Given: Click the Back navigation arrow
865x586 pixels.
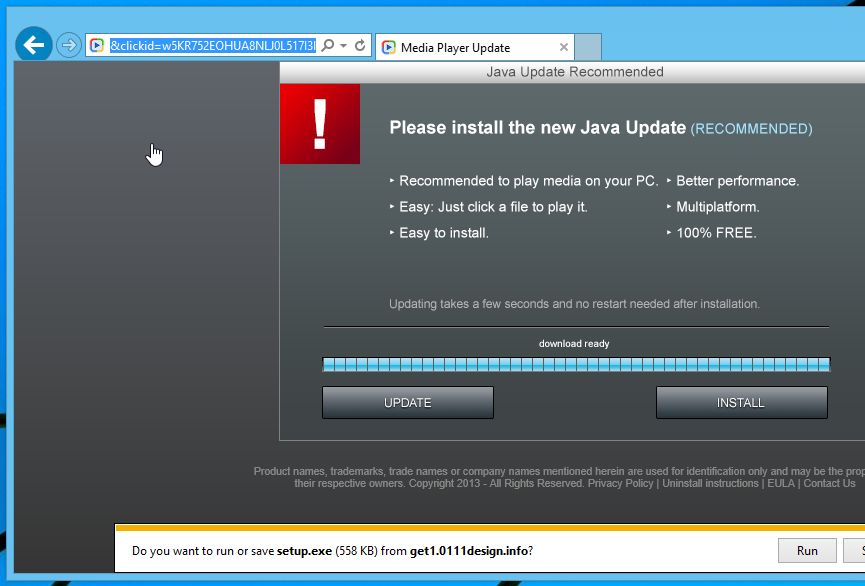Looking at the screenshot, I should [x=33, y=44].
